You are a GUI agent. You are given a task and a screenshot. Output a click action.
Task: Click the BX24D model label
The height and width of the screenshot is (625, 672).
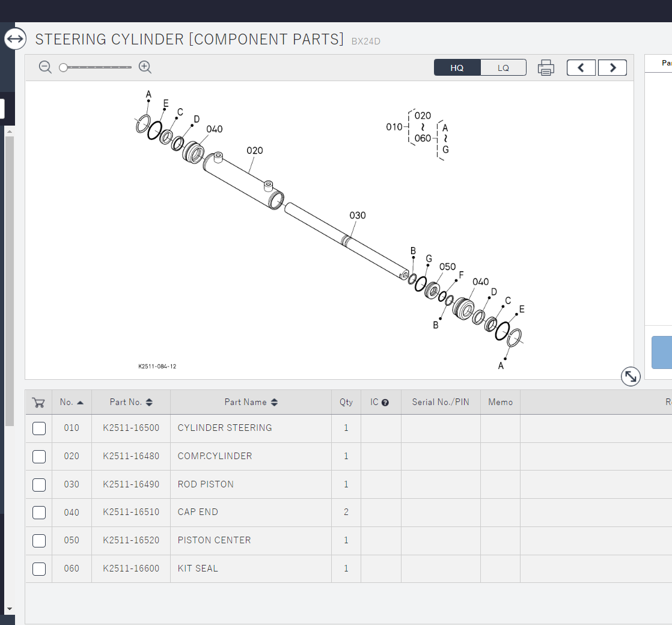click(366, 41)
